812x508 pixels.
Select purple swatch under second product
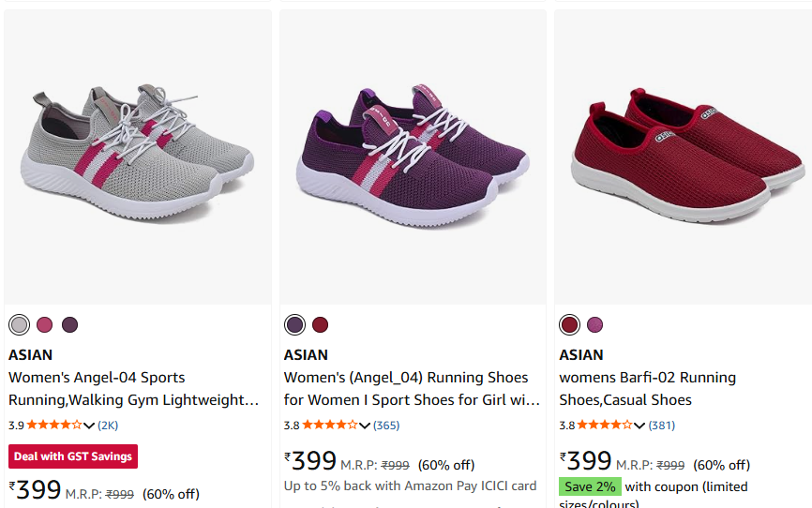coord(294,325)
